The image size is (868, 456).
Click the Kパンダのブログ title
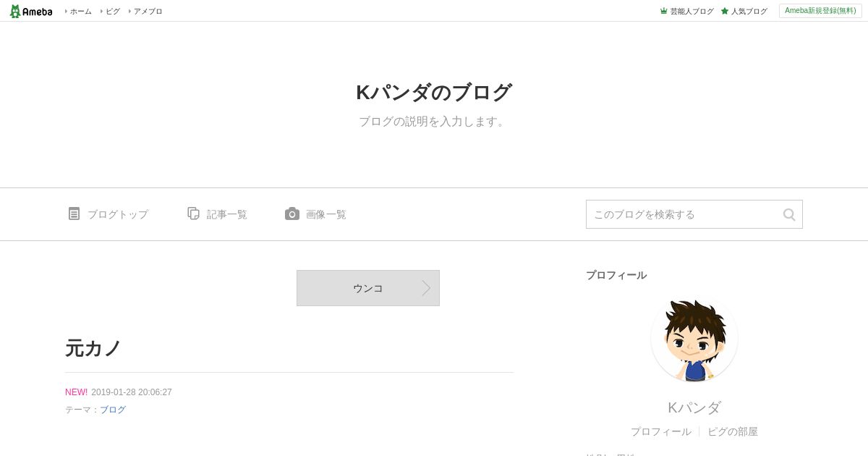[x=434, y=93]
